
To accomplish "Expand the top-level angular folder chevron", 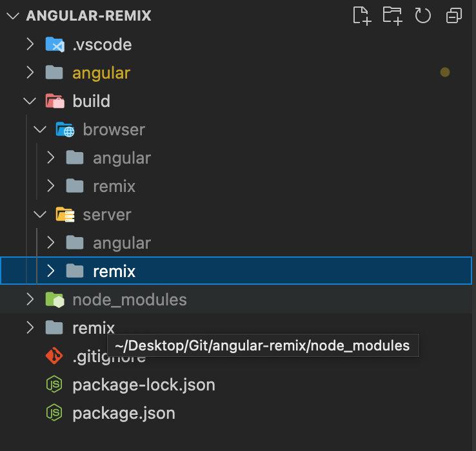I will (x=30, y=73).
